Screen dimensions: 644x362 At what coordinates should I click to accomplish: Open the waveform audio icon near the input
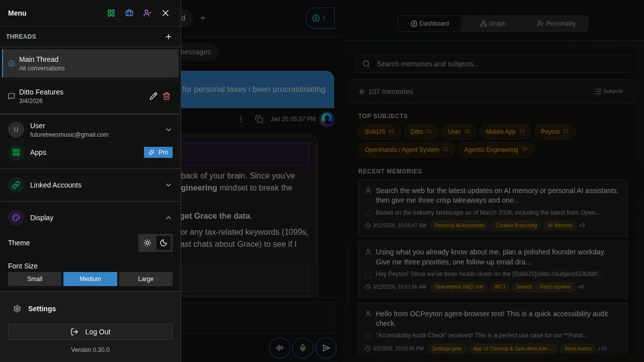click(280, 348)
